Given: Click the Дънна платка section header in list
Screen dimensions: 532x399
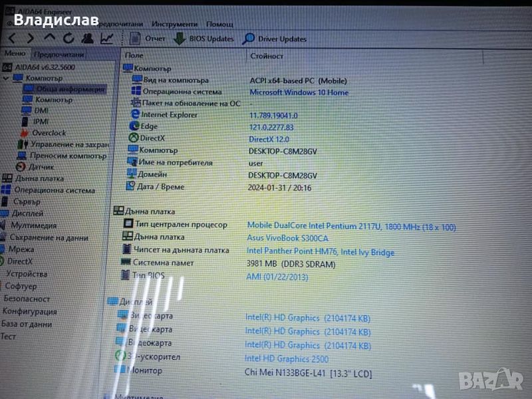Looking at the screenshot, I should click(x=144, y=211).
